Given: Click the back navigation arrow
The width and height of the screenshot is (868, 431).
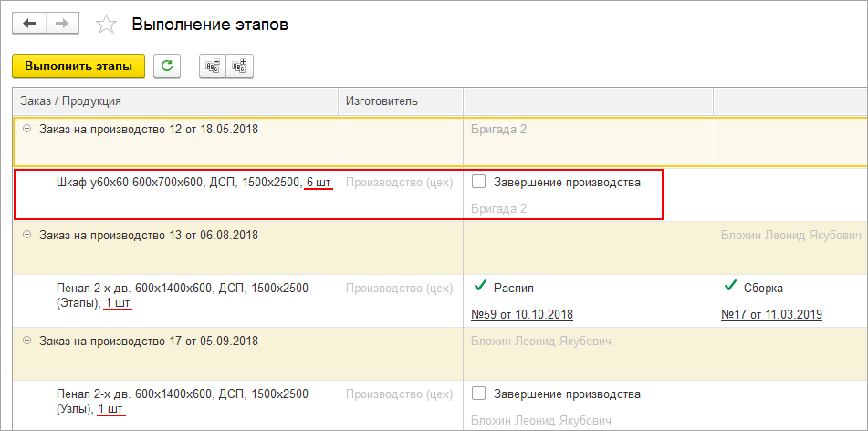Looking at the screenshot, I should point(28,24).
